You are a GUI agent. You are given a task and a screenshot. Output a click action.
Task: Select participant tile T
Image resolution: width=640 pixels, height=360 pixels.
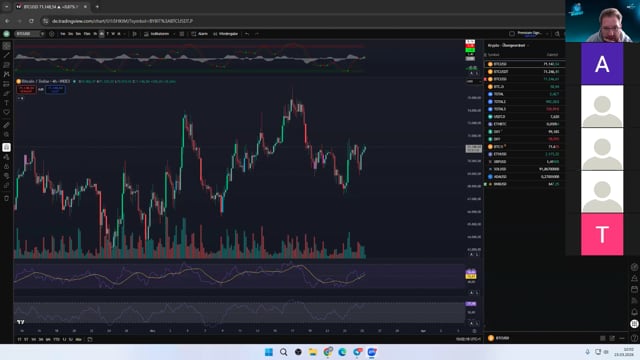click(602, 234)
